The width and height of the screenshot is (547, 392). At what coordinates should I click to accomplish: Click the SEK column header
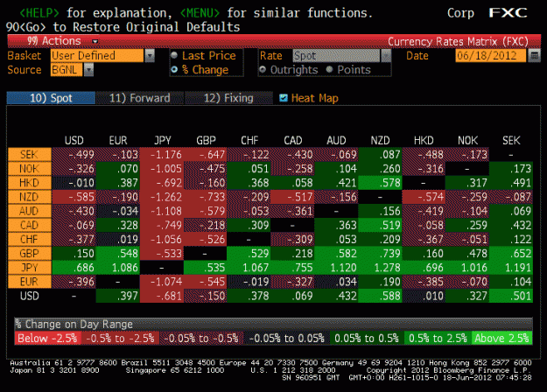pyautogui.click(x=511, y=141)
